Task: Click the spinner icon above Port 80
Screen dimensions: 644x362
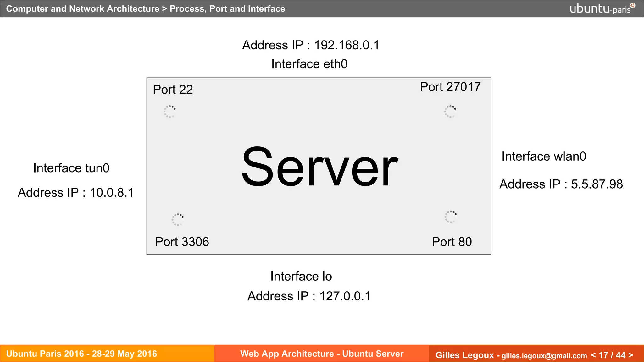Action: [x=450, y=217]
